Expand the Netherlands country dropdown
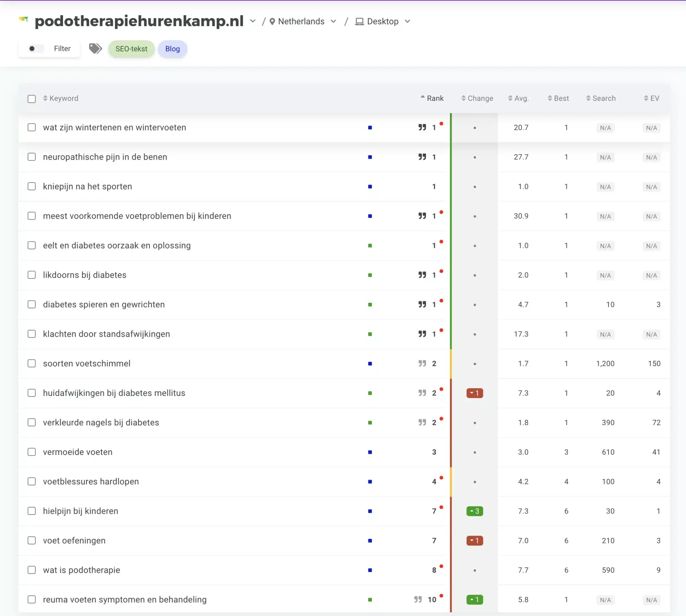 333,21
